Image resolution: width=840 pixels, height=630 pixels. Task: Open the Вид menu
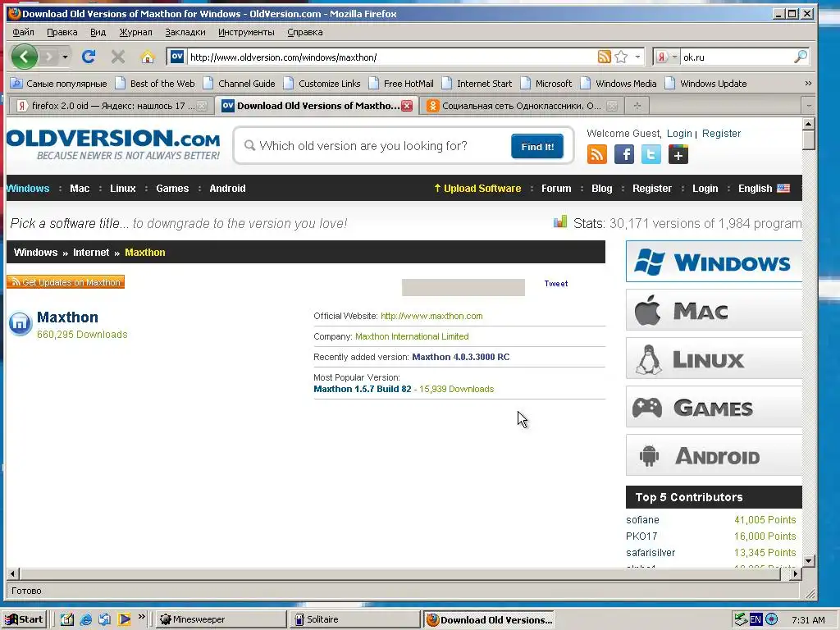[x=98, y=32]
